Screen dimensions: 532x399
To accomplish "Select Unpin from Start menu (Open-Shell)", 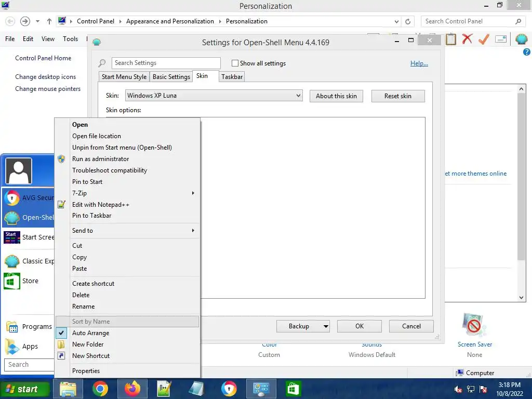I will coord(128,148).
